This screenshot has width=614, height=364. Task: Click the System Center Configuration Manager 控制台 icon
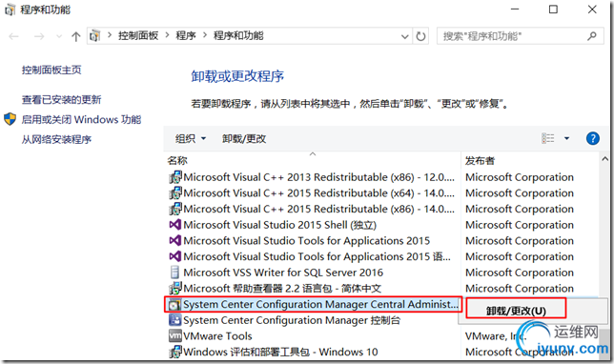pyautogui.click(x=174, y=320)
